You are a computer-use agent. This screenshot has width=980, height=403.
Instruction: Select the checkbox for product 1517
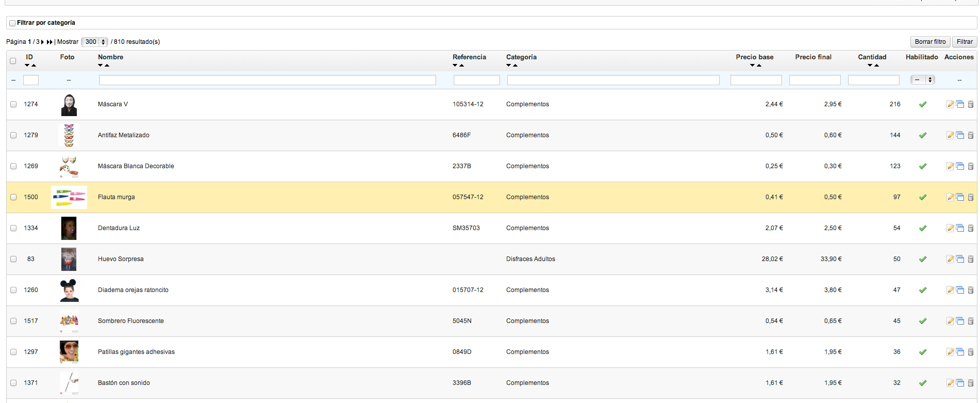tap(13, 321)
